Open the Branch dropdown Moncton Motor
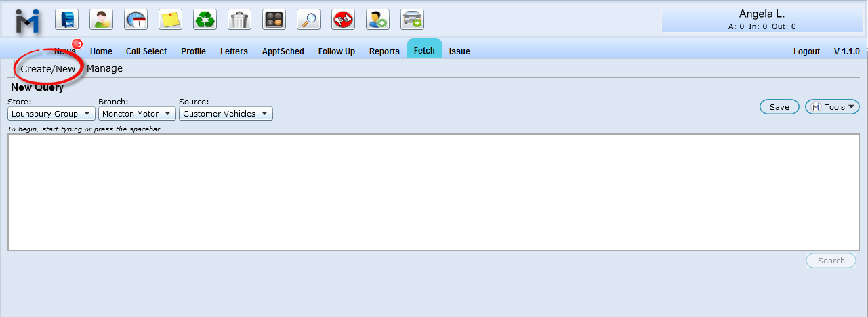 [136, 114]
